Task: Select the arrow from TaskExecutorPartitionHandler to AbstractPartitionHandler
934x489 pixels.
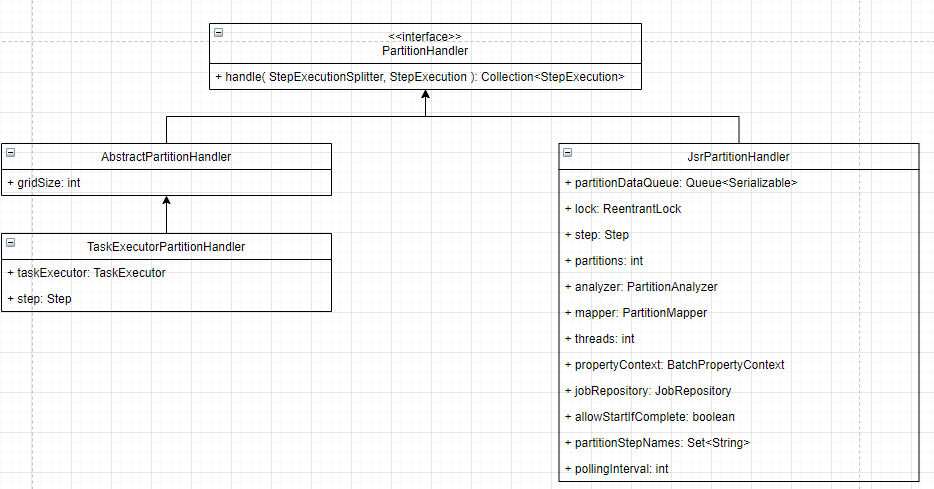Action: click(166, 216)
